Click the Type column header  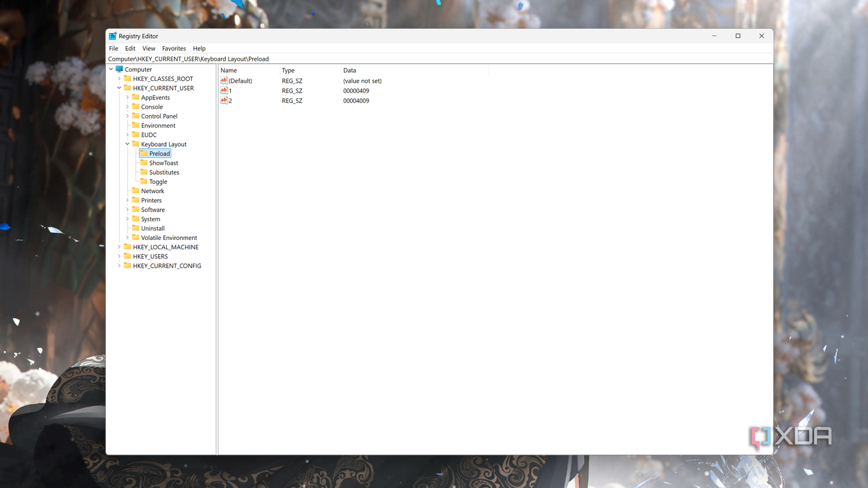310,70
